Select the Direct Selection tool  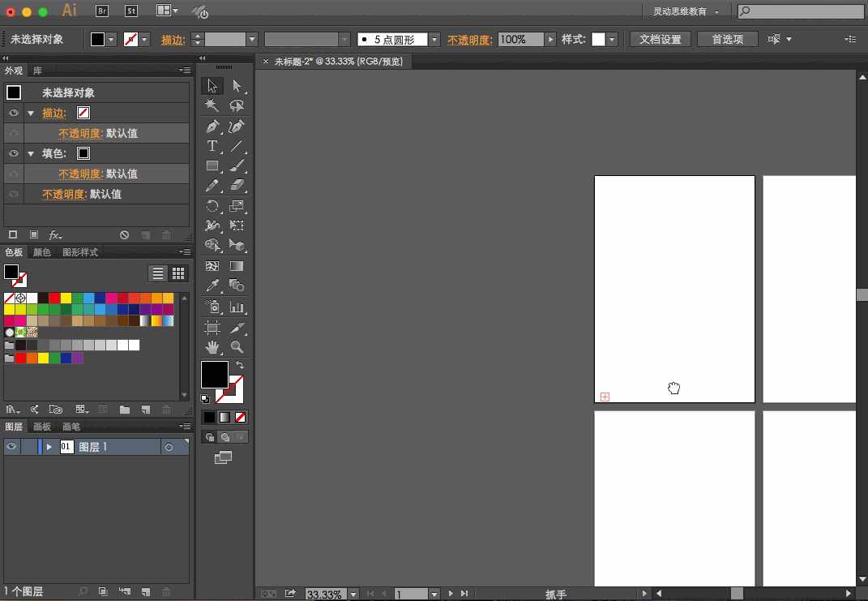coord(237,86)
